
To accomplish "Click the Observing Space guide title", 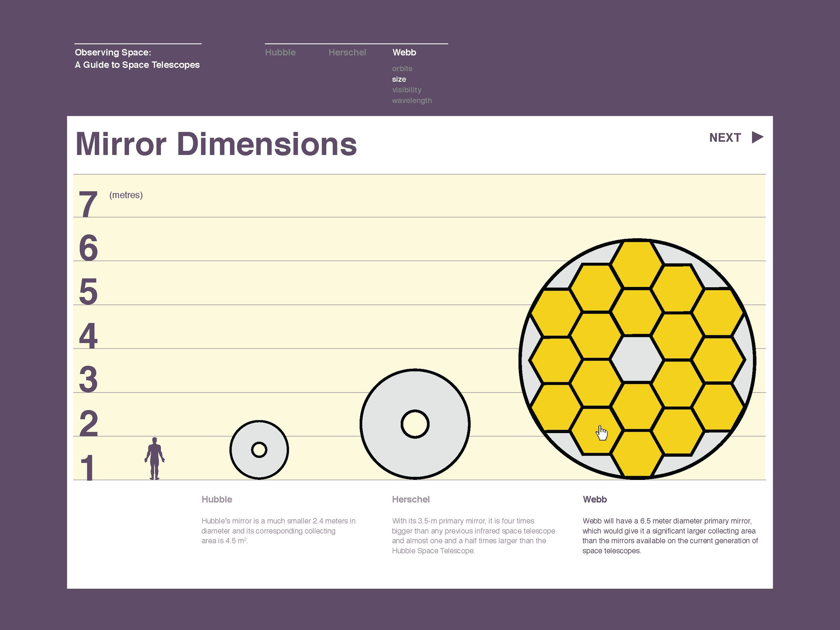I will [137, 58].
